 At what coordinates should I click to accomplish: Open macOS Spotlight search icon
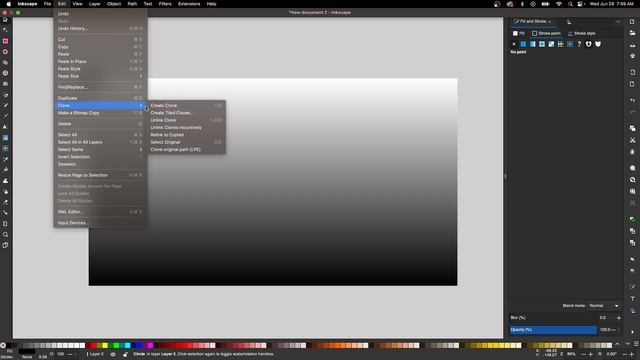(x=570, y=4)
